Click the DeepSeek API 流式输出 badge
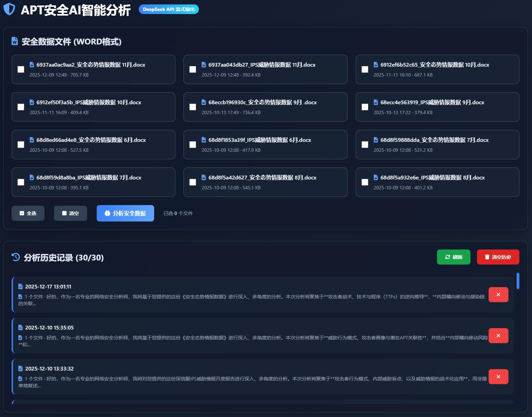Viewport: 532px width, 417px height. click(168, 9)
